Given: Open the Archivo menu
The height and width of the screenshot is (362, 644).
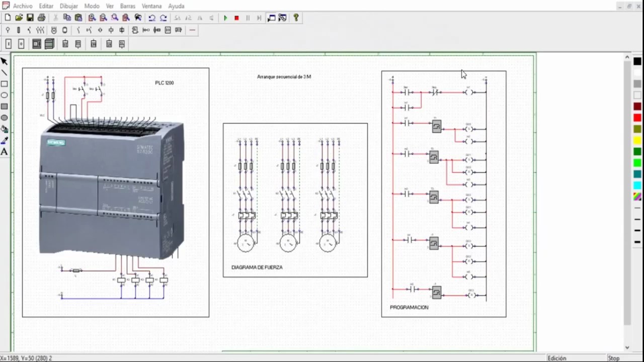Looking at the screenshot, I should tap(23, 6).
